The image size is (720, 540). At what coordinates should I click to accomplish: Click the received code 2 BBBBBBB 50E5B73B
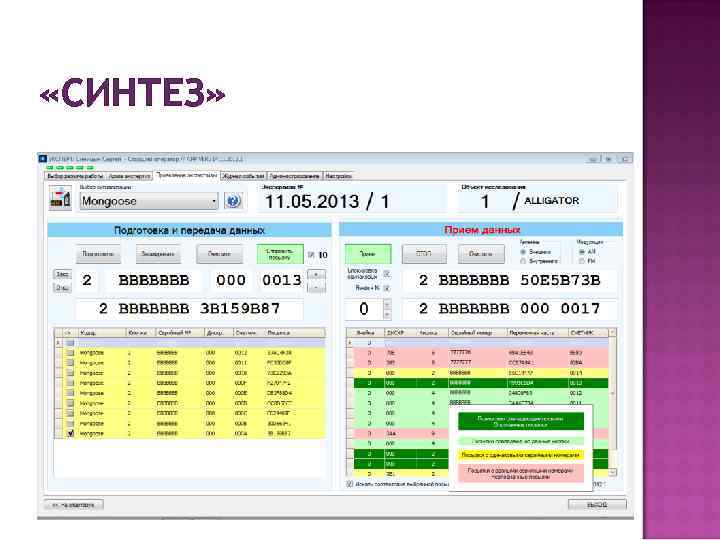tap(510, 280)
